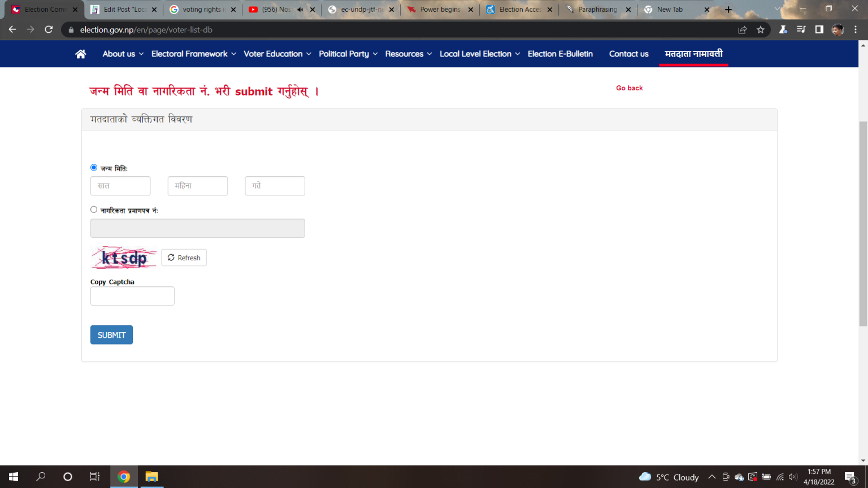Open the Local Level Election dropdown
Viewport: 868px width, 488px height.
coord(476,54)
